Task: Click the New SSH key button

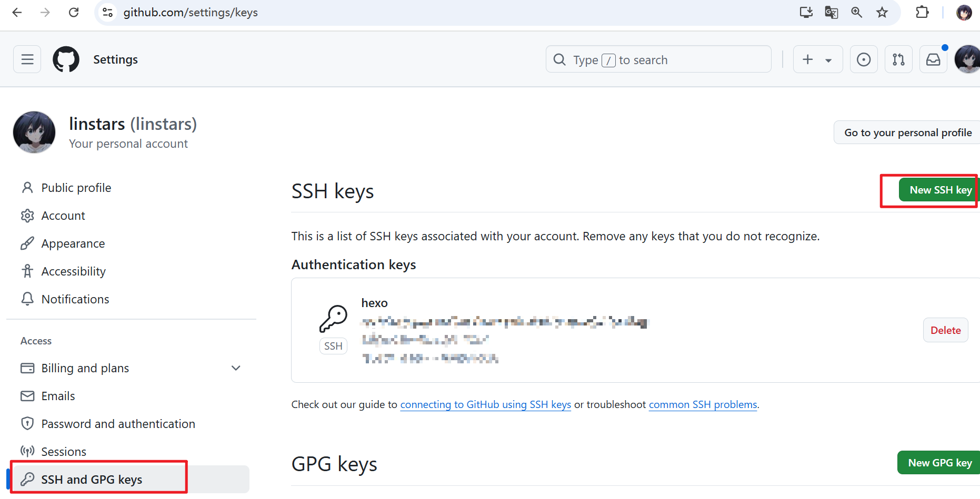Action: (940, 190)
